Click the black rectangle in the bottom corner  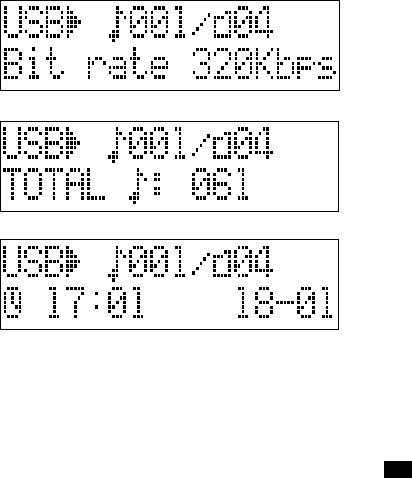click(398, 470)
